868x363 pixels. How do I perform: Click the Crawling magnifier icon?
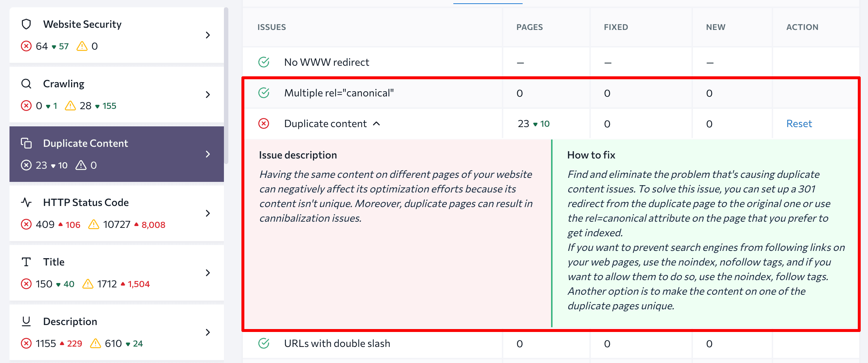[26, 84]
